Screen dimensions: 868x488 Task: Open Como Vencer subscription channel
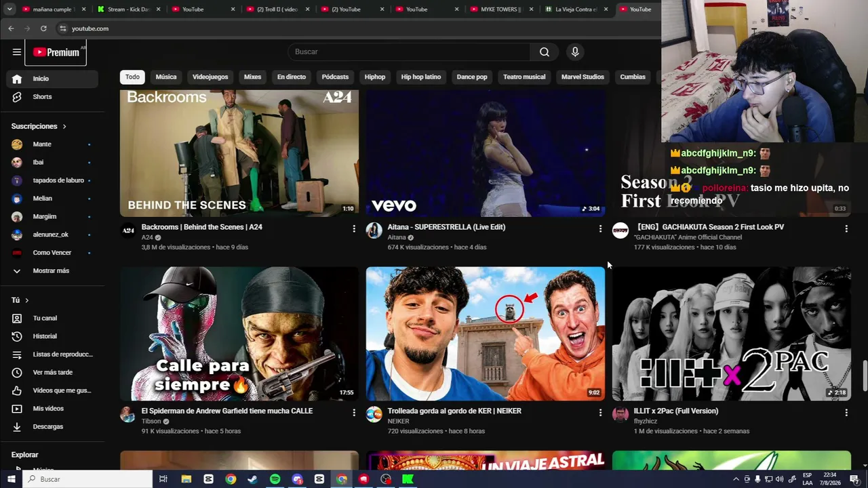click(x=52, y=253)
